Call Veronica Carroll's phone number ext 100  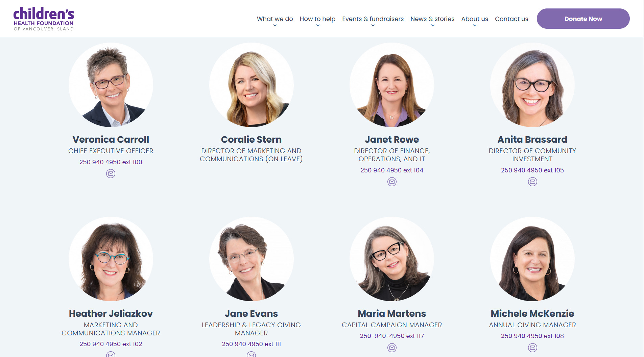pyautogui.click(x=111, y=162)
